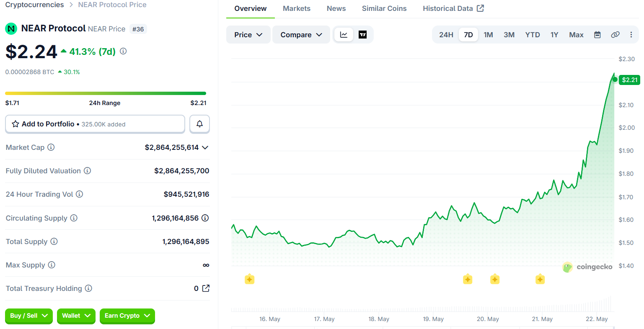Screen dimensions: 644x329
Task: Click news marker near 21. May
Action: [540, 279]
